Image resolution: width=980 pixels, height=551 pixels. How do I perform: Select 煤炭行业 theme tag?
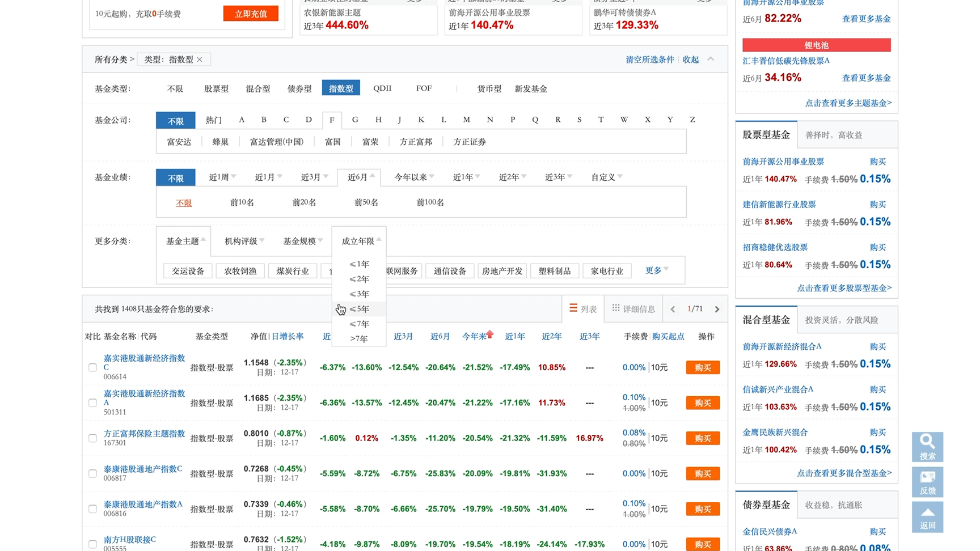tap(292, 271)
